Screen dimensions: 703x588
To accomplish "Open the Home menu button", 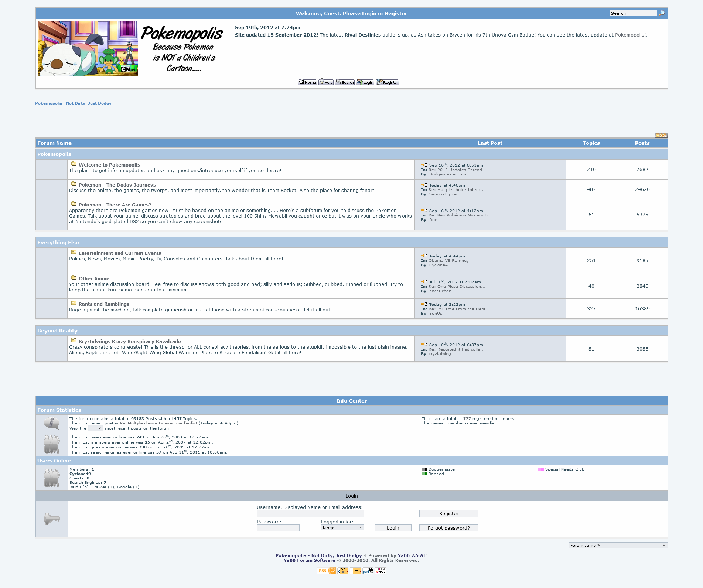I will pyautogui.click(x=307, y=82).
